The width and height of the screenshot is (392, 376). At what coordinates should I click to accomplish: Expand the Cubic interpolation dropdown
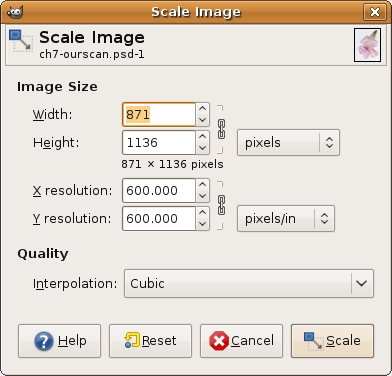[249, 284]
